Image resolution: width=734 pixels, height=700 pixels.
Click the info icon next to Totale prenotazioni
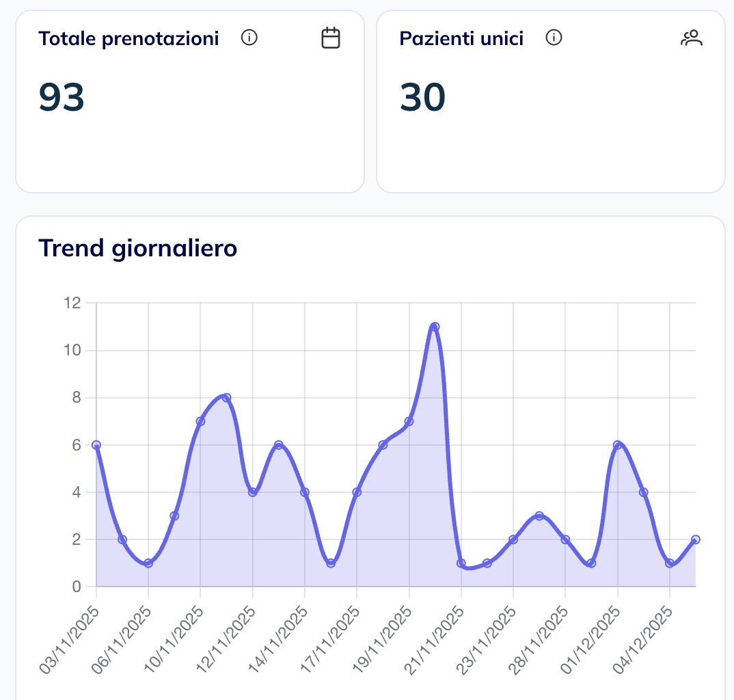[249, 38]
